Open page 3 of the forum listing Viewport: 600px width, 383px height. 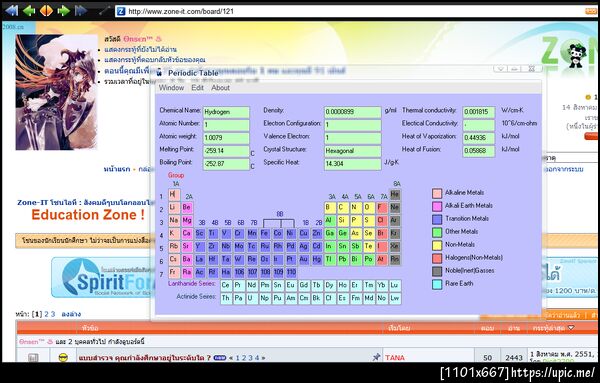click(x=53, y=314)
